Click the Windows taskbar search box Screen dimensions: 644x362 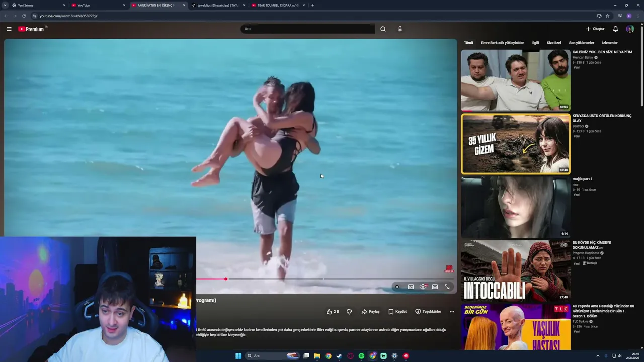pyautogui.click(x=273, y=356)
